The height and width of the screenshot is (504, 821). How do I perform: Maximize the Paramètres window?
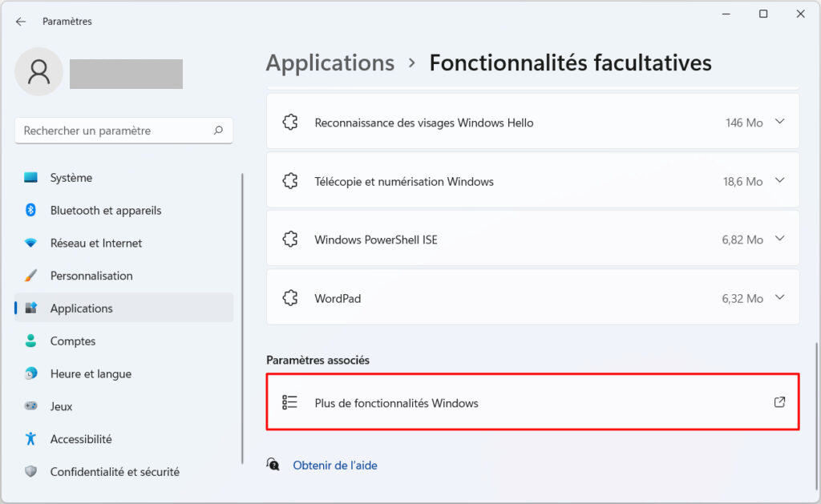[x=763, y=14]
